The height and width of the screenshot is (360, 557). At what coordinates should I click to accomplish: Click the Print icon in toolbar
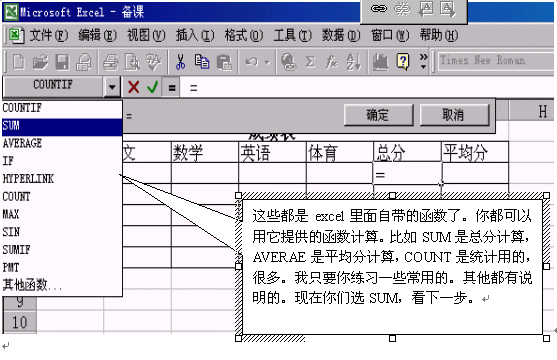click(111, 62)
